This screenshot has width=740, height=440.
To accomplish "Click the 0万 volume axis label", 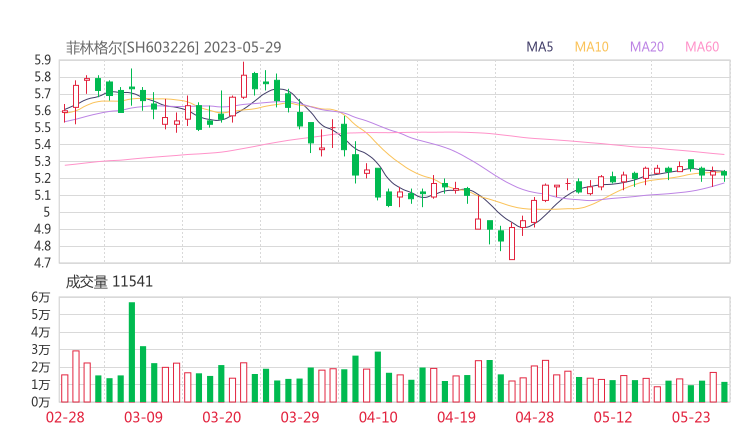I will coord(41,402).
